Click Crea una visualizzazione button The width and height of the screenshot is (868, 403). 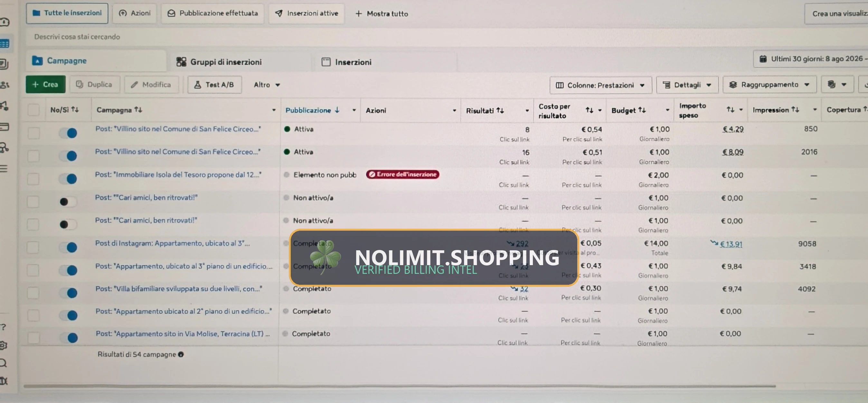(x=836, y=14)
